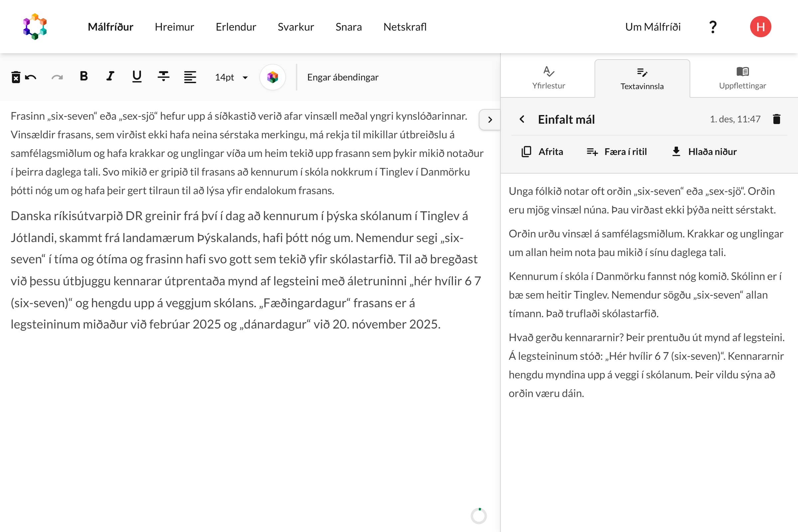Open the 14pt font size dropdown
Screen dimensions: 798x532
(231, 77)
